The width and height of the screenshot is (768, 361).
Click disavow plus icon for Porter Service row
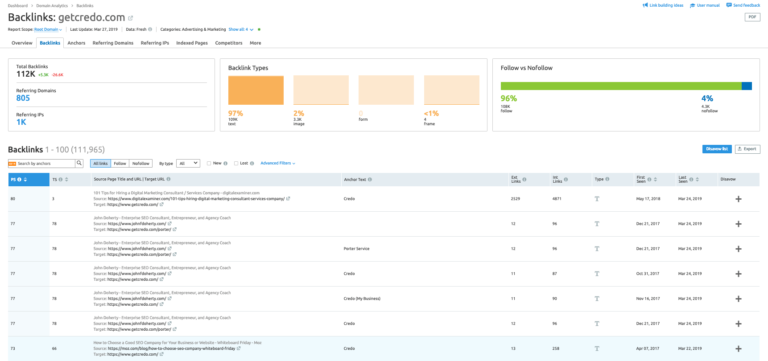tap(739, 249)
